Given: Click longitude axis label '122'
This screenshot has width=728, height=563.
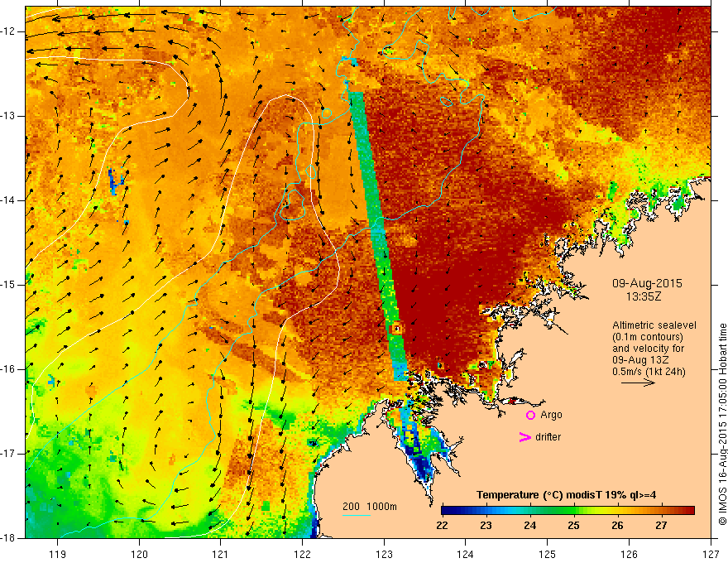Looking at the screenshot, I should click(x=302, y=554).
